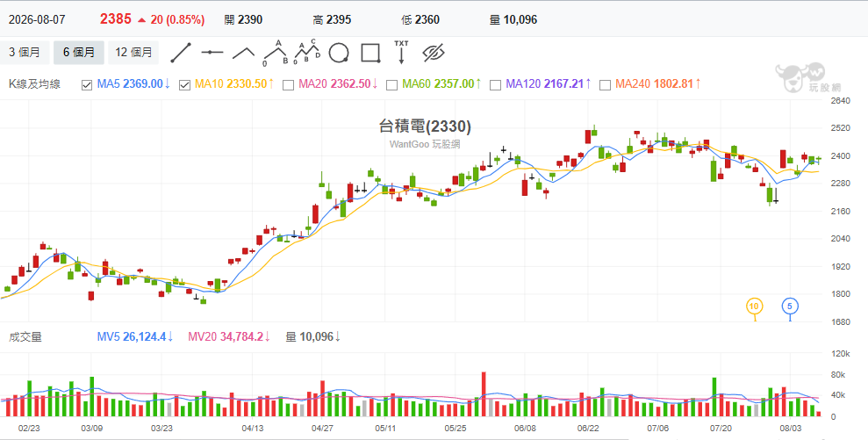Click the MA240 1802.81 label

tap(659, 84)
